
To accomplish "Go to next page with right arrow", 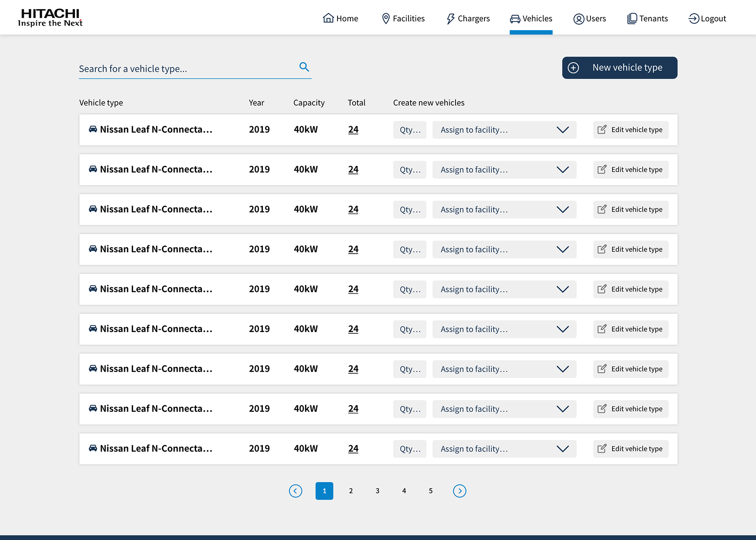I will tap(459, 491).
